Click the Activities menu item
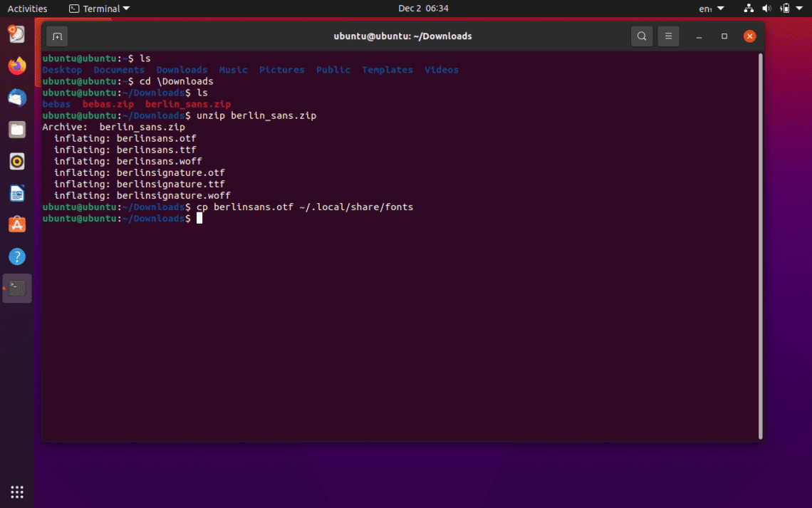The height and width of the screenshot is (508, 812). (27, 8)
